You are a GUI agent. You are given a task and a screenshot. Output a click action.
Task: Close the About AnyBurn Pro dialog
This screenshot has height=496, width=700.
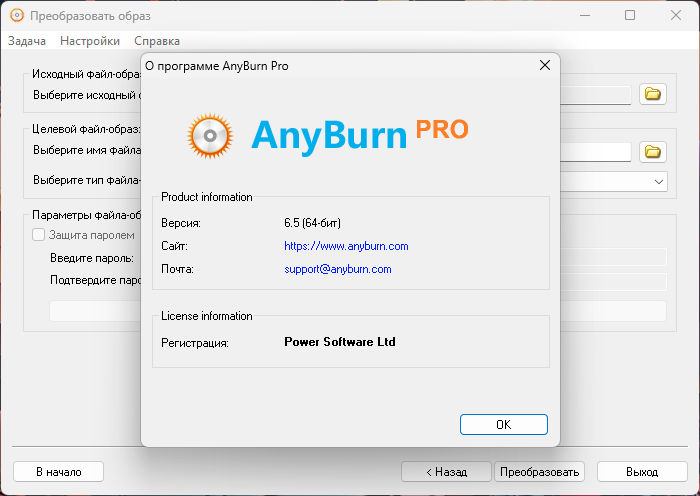pyautogui.click(x=545, y=66)
